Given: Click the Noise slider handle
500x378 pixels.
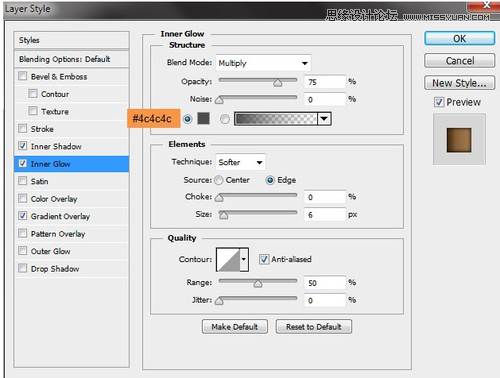Looking at the screenshot, I should click(219, 100).
